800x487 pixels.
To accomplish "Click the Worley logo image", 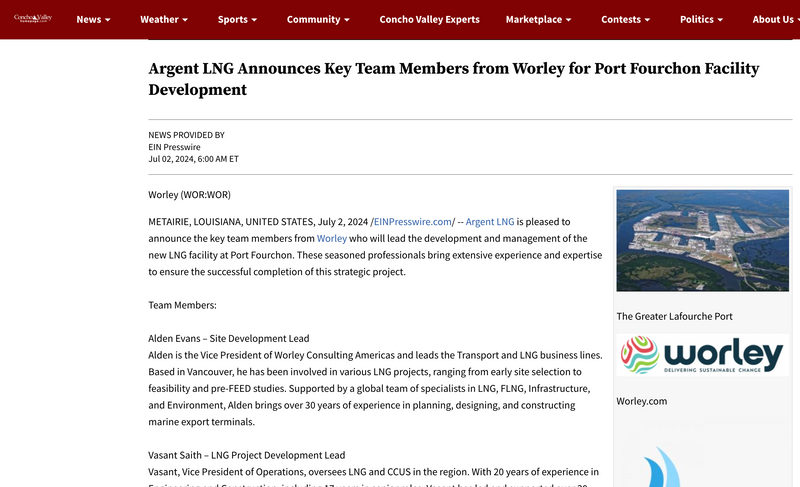I will click(x=703, y=355).
